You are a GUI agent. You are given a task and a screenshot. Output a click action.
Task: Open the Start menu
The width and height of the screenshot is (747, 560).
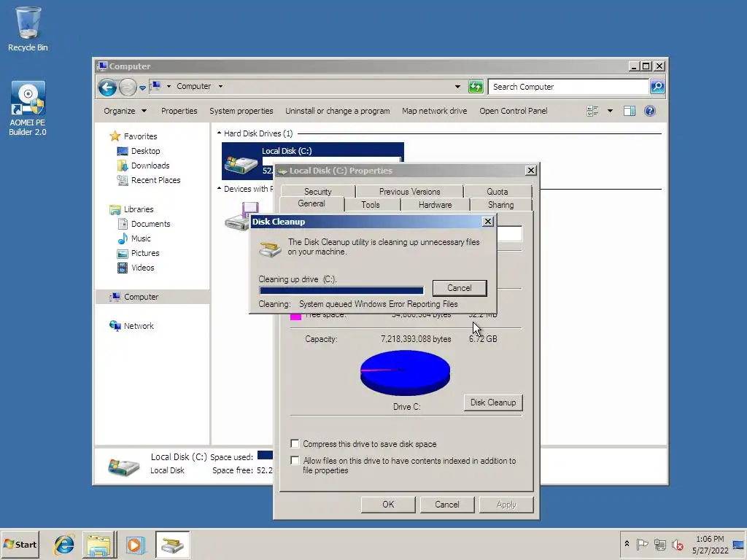20,544
